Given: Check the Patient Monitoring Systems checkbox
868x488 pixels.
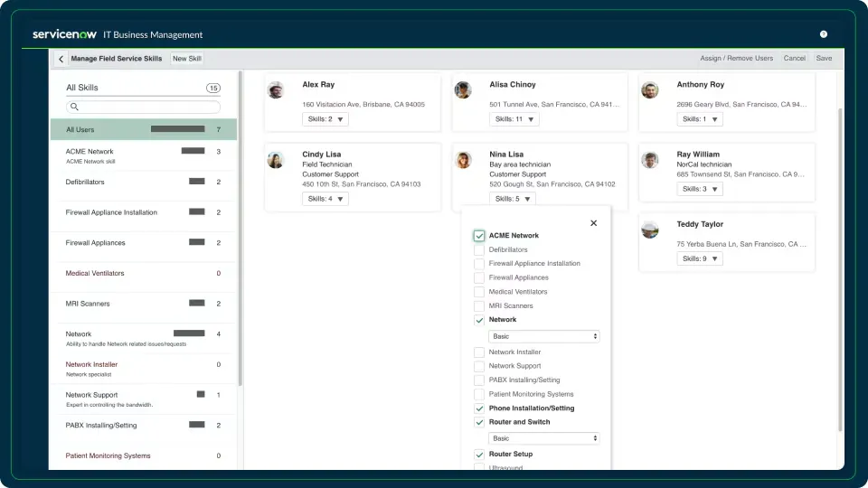Looking at the screenshot, I should 479,395.
